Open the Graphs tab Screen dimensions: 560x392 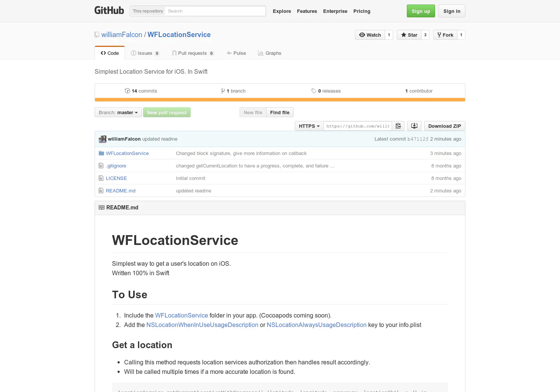coord(269,53)
